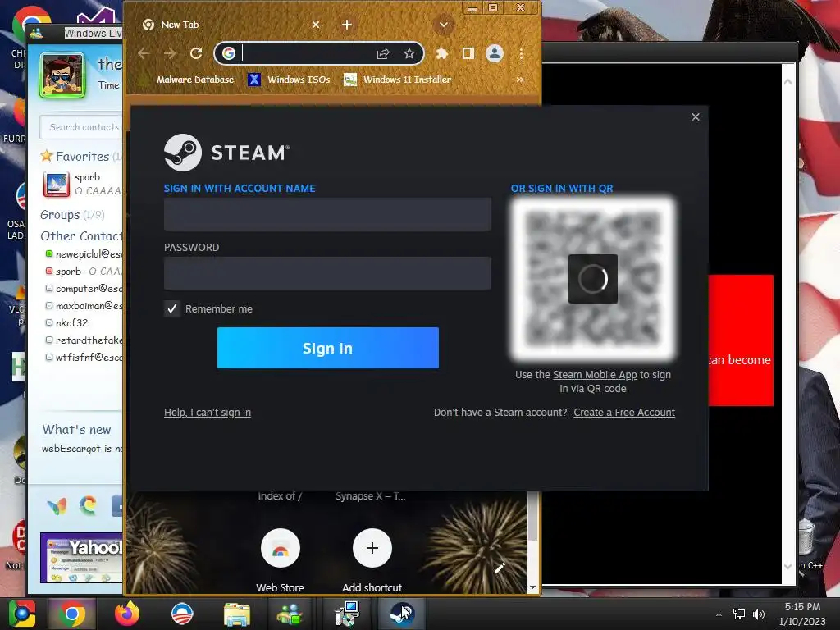
Task: Open the Create a Free Account link
Action: point(624,413)
